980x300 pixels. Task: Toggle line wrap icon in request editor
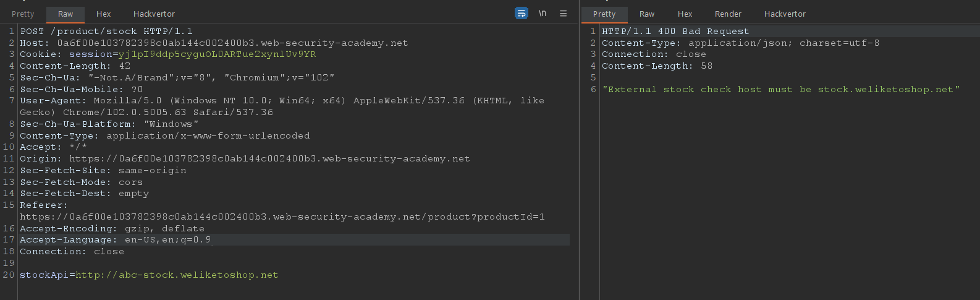522,14
